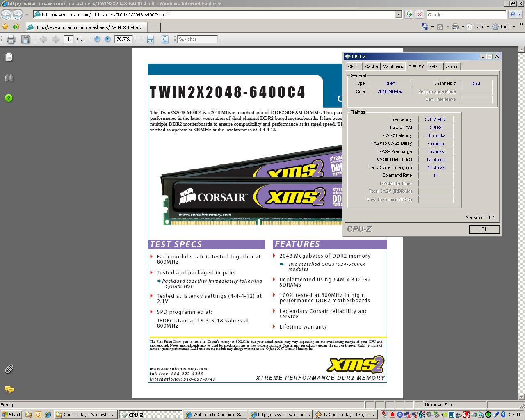The image size is (525, 420).
Task: Print the page from IE command bar
Action: point(455,27)
